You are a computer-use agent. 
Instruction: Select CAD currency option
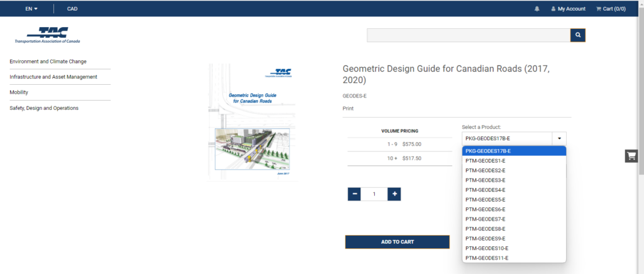(x=72, y=9)
